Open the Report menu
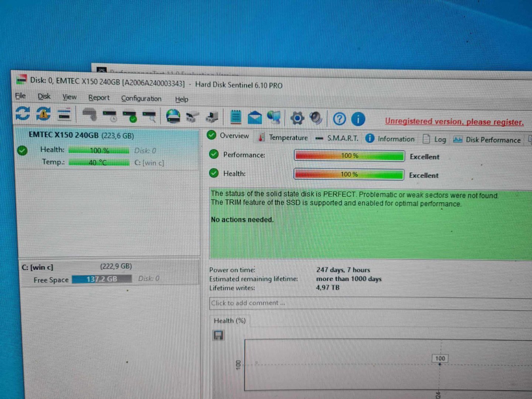The height and width of the screenshot is (399, 532). point(99,98)
